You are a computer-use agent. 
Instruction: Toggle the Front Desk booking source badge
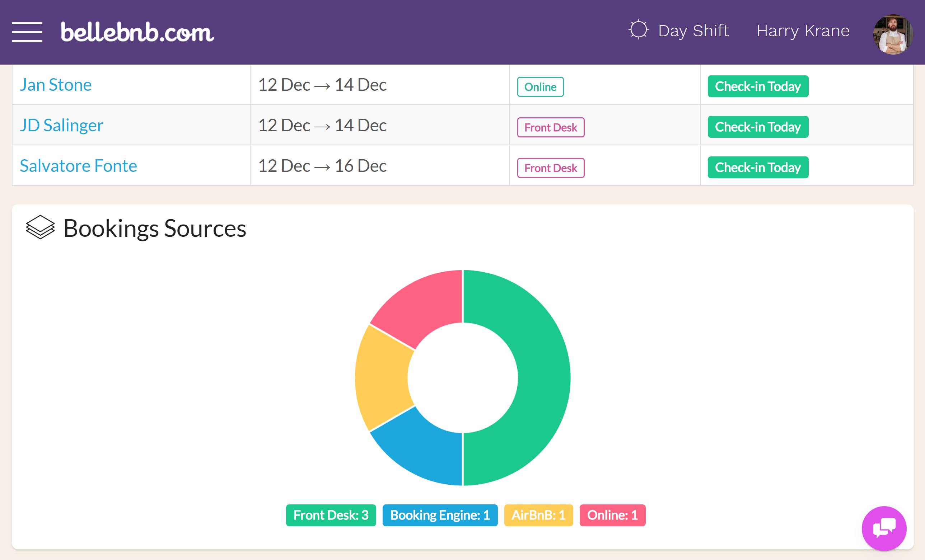[x=330, y=515]
